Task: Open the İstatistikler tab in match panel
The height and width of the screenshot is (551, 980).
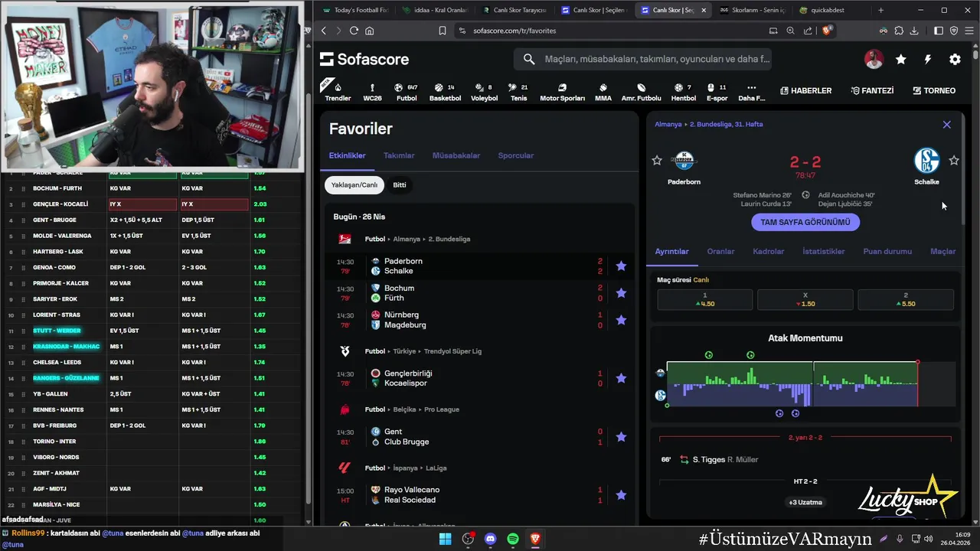Action: pos(824,252)
